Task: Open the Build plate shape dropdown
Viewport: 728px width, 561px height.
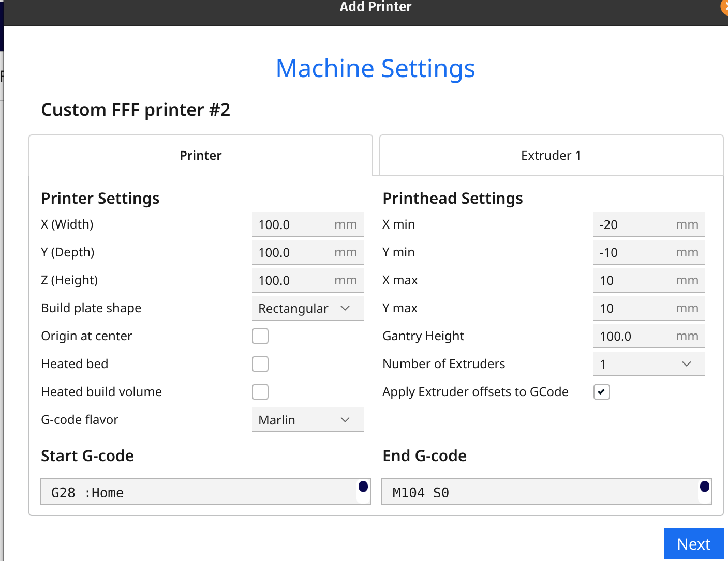Action: click(x=307, y=308)
